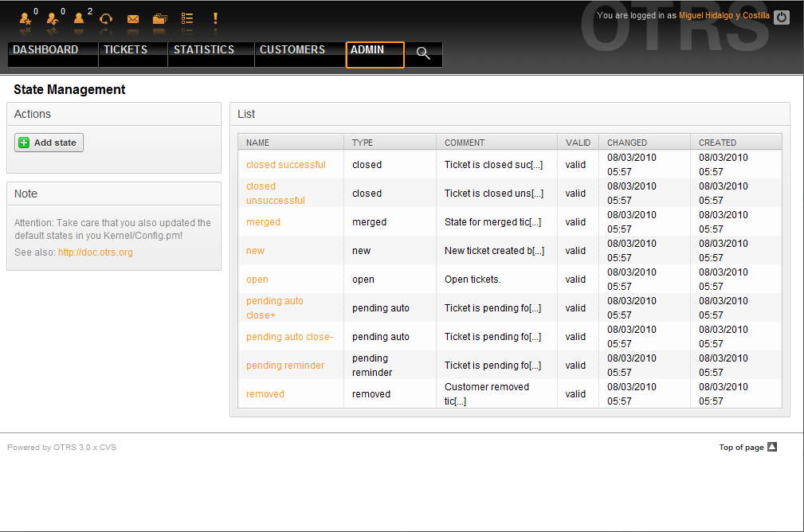Click the magnifying glass search icon
Image resolution: width=804 pixels, height=532 pixels.
(423, 53)
